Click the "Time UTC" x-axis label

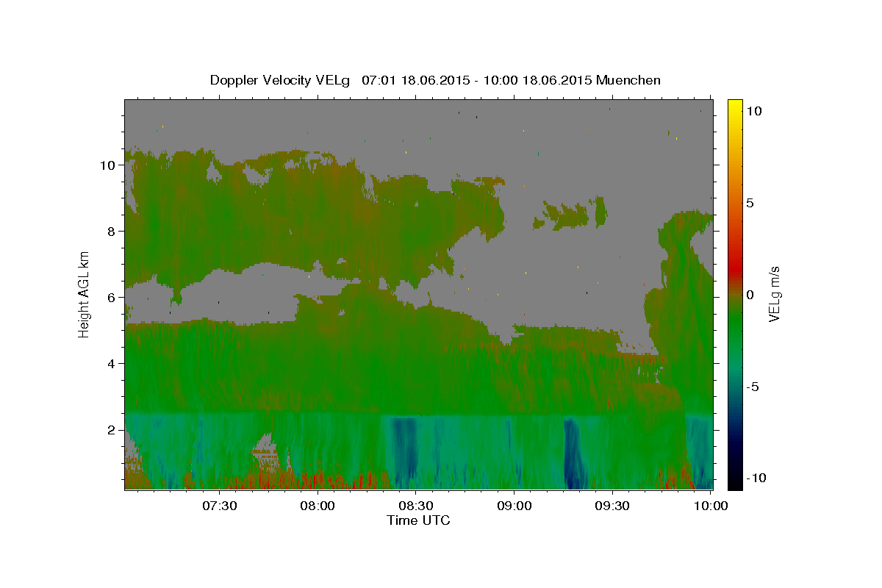click(418, 520)
